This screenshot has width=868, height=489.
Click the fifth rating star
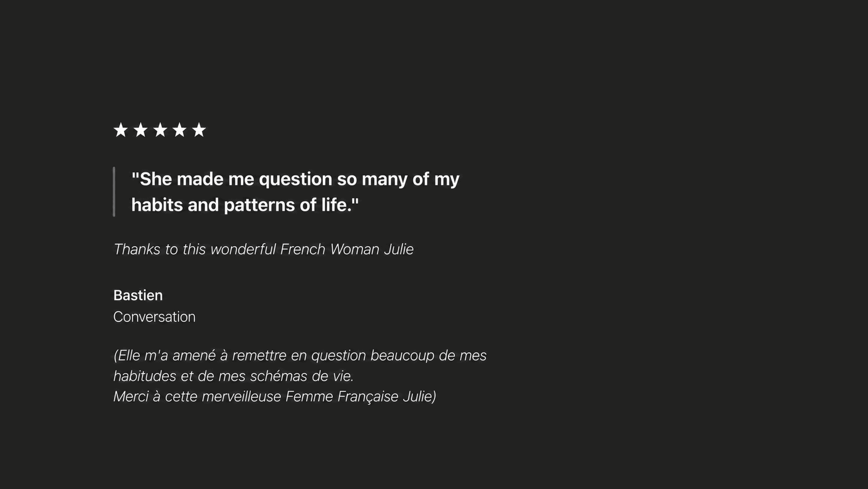(199, 130)
